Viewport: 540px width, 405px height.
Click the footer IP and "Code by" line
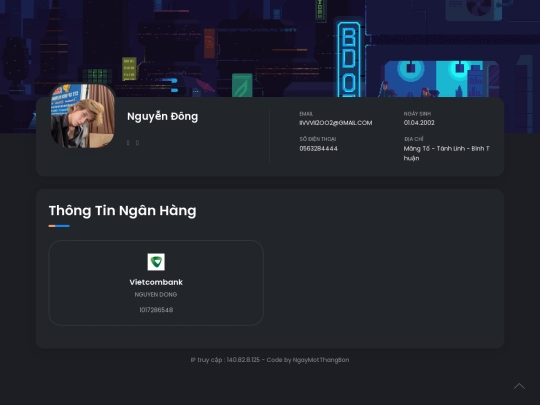(x=270, y=360)
